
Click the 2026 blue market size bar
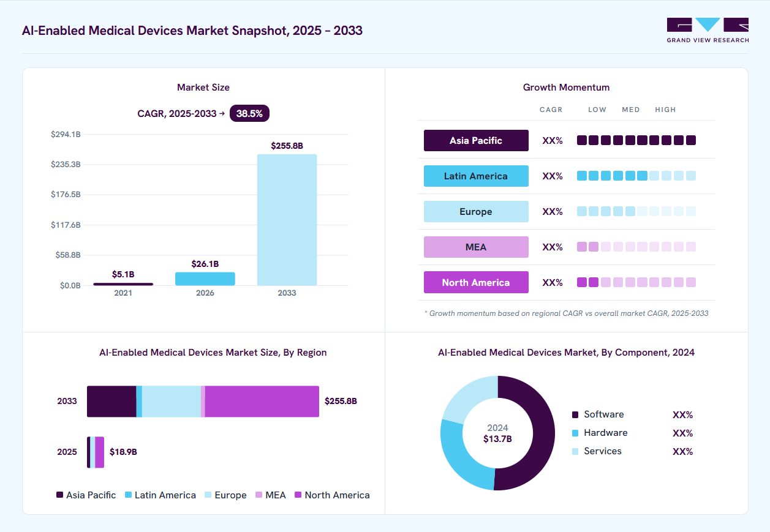(205, 279)
